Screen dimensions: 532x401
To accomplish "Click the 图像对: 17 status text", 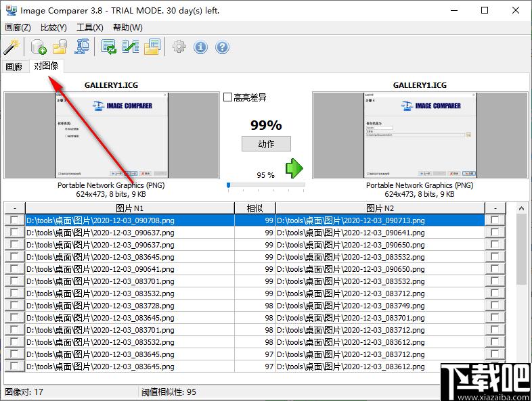I will coord(24,392).
